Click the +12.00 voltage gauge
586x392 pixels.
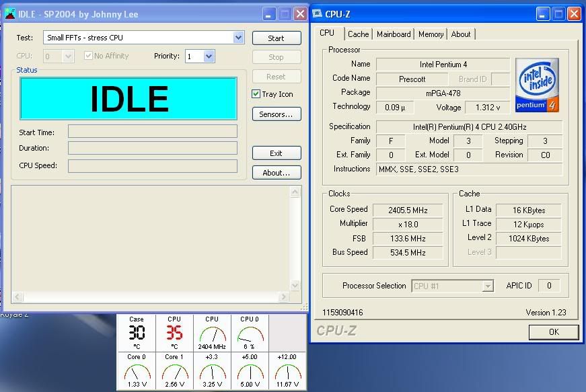[287, 370]
